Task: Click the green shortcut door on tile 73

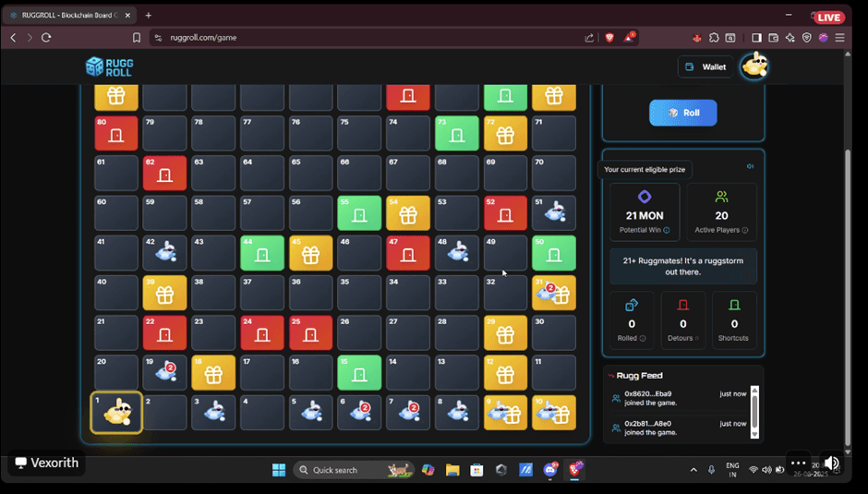Action: 457,134
